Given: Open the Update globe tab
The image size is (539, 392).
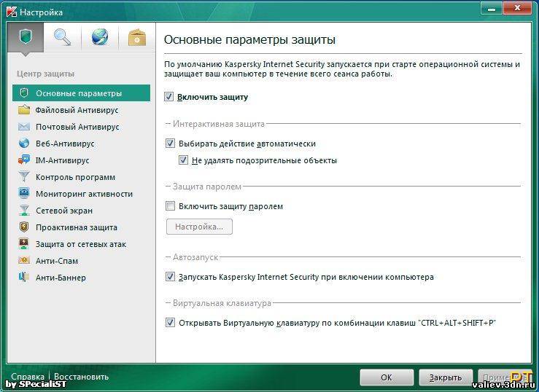Looking at the screenshot, I should pos(100,37).
